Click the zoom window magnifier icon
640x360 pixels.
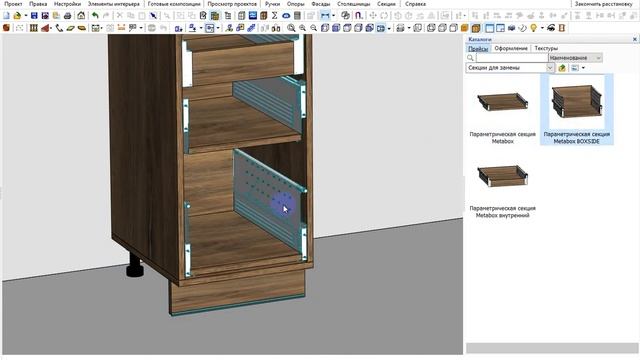point(291,28)
